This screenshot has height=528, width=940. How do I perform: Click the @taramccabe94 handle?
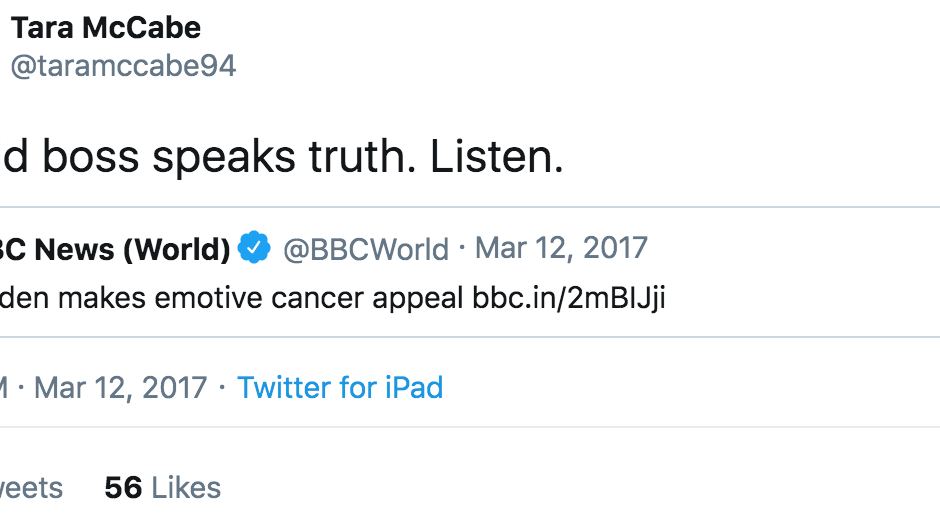[x=123, y=66]
